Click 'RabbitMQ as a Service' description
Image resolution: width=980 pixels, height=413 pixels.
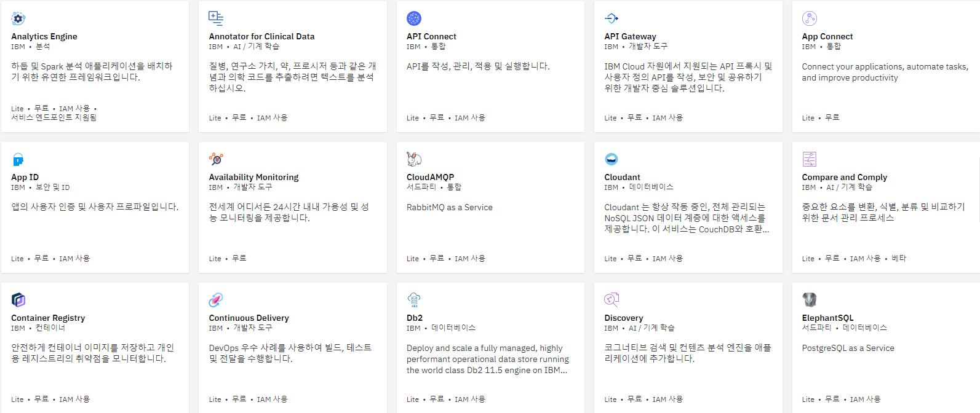tap(450, 207)
